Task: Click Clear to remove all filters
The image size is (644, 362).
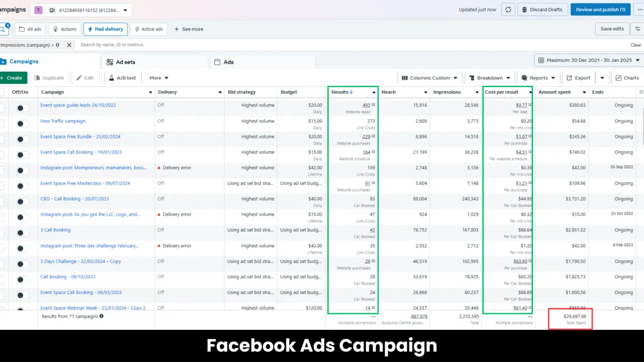Action: point(635,45)
